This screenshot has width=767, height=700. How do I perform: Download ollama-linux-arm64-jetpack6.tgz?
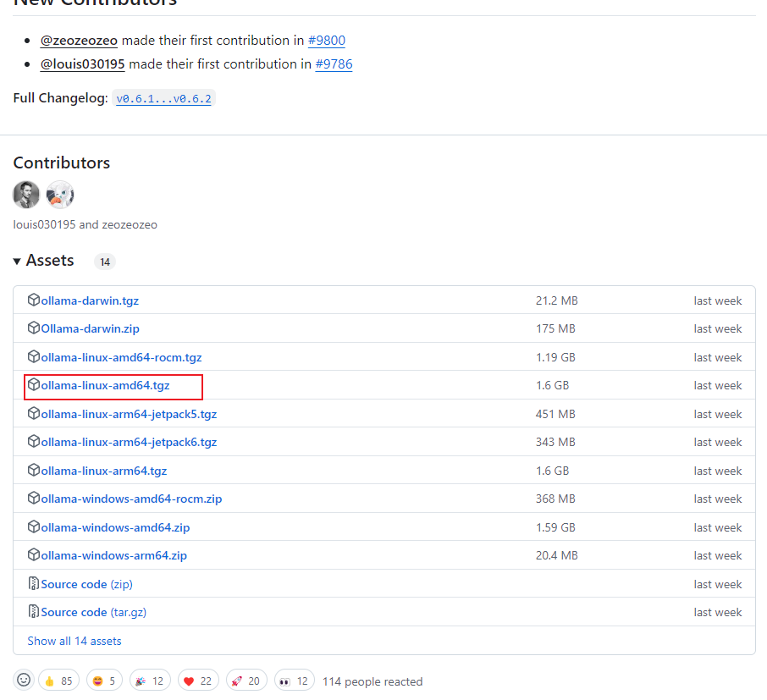point(129,442)
